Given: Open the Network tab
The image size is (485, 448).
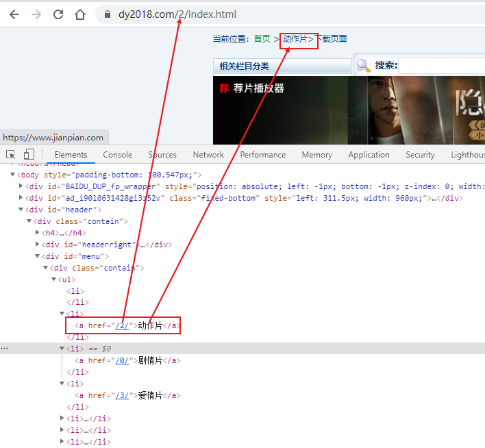Looking at the screenshot, I should tap(208, 155).
